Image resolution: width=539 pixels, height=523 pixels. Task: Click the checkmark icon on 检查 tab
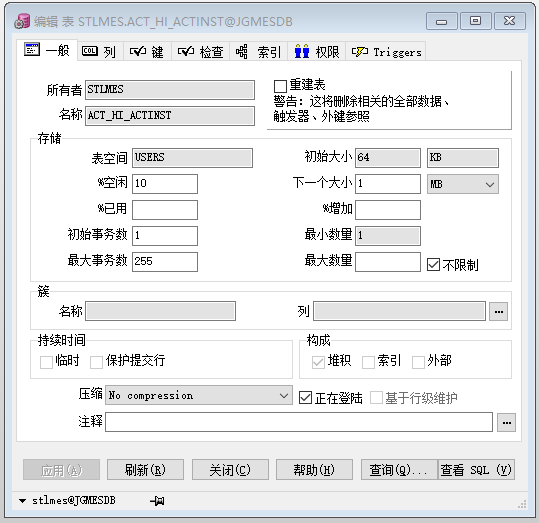click(x=186, y=52)
